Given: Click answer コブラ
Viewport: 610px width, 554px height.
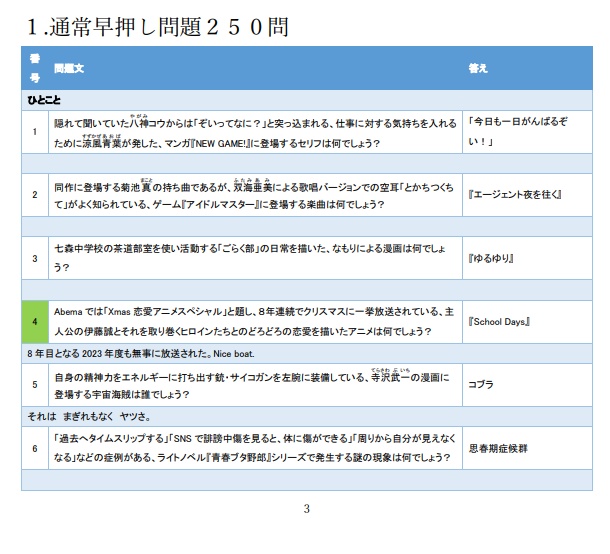Looking at the screenshot, I should click(481, 385).
